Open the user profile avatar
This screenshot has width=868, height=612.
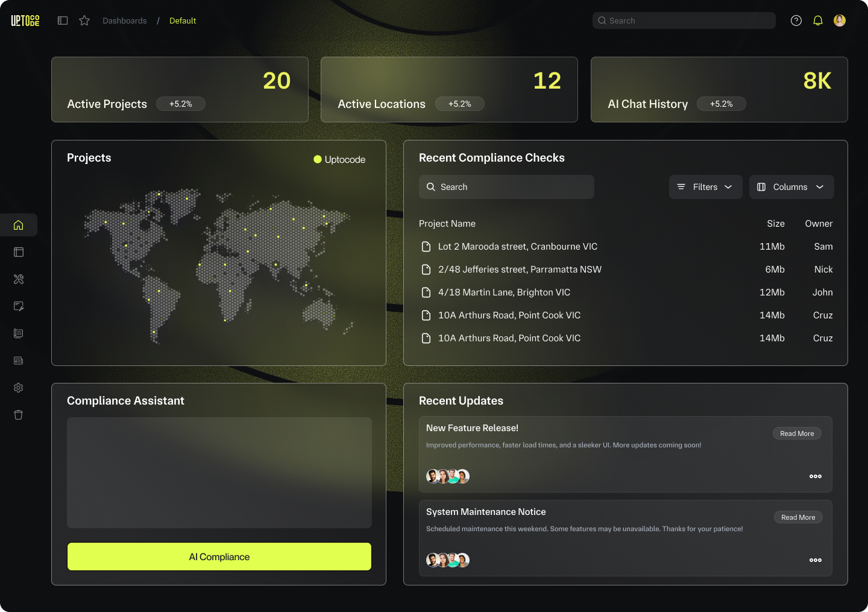pos(840,21)
